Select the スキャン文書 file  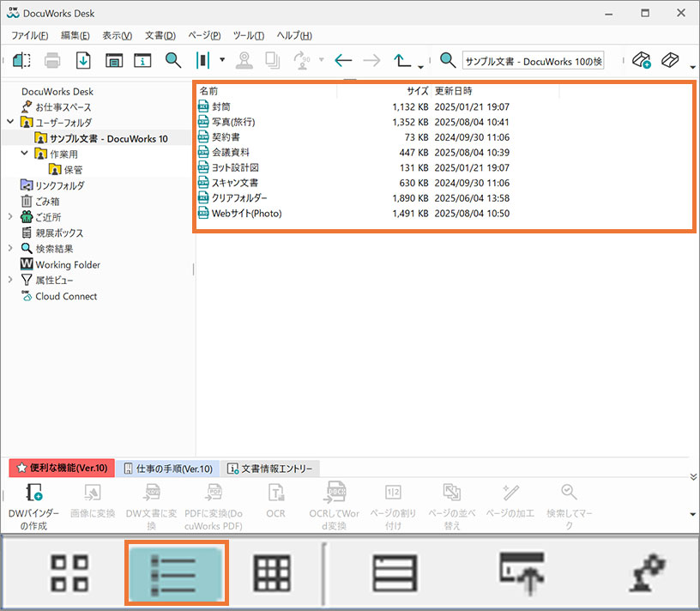point(228,183)
